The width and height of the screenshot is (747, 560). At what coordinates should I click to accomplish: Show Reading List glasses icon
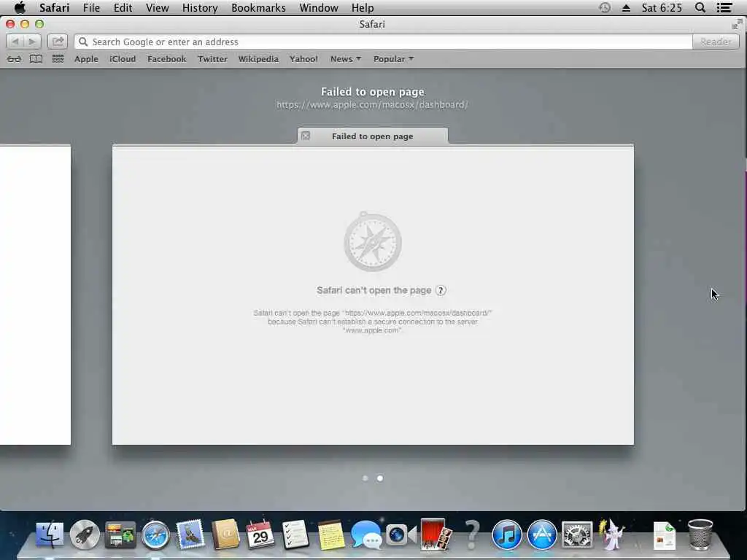(15, 59)
